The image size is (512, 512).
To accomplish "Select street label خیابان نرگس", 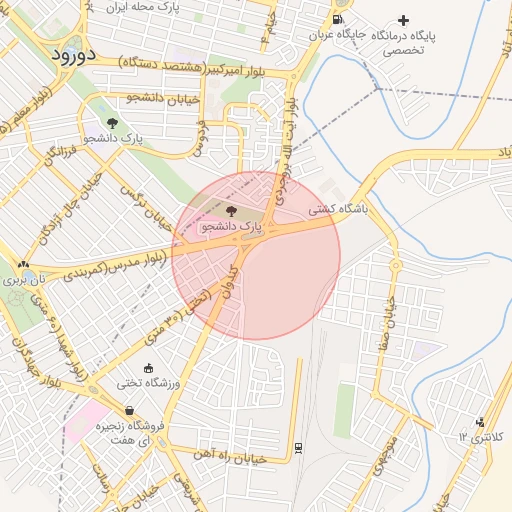I will point(146,209).
